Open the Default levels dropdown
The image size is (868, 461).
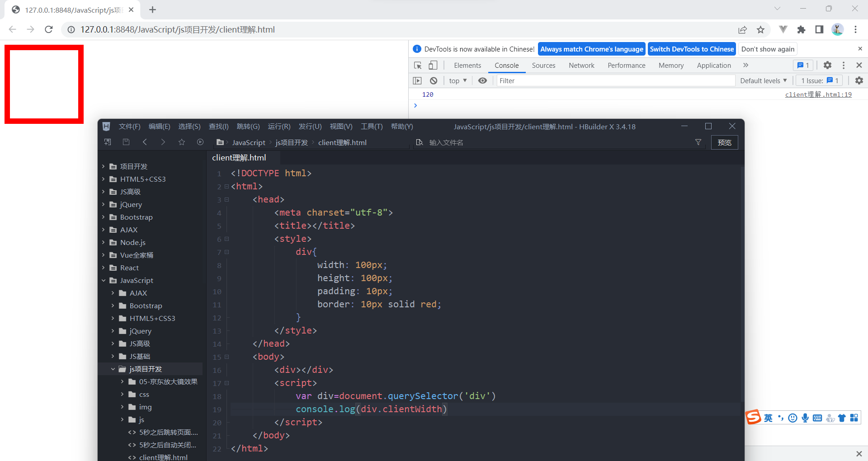(764, 80)
